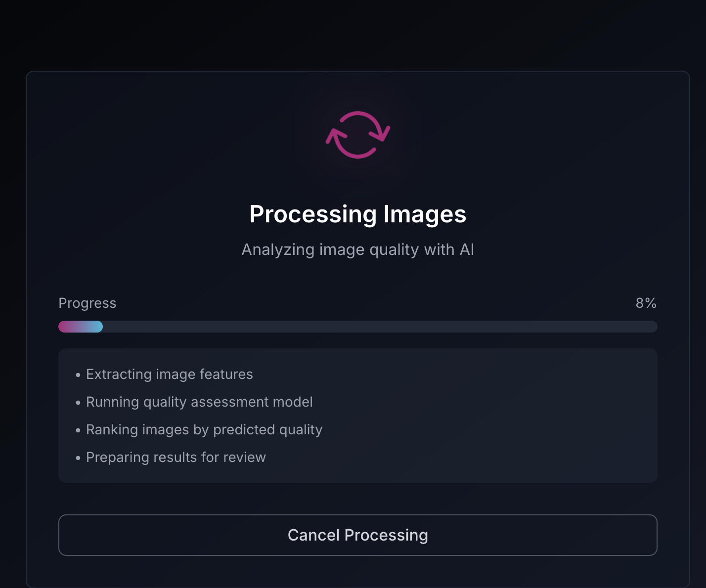Click the Progress label text
This screenshot has width=706, height=588.
point(87,303)
